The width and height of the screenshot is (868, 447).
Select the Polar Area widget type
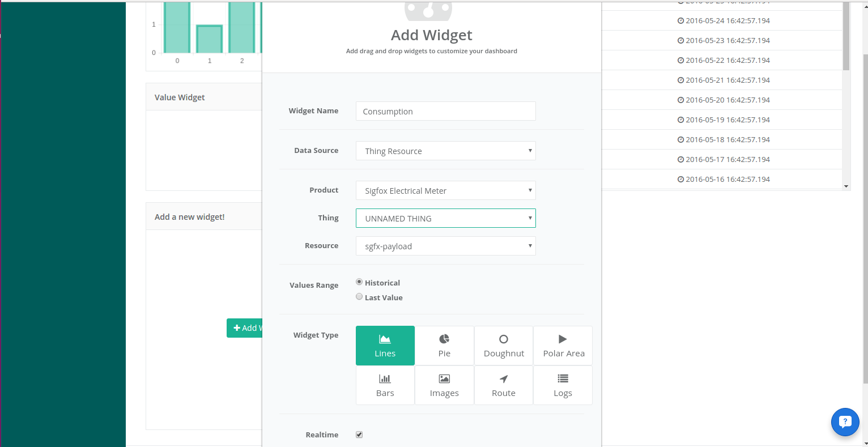coord(563,346)
